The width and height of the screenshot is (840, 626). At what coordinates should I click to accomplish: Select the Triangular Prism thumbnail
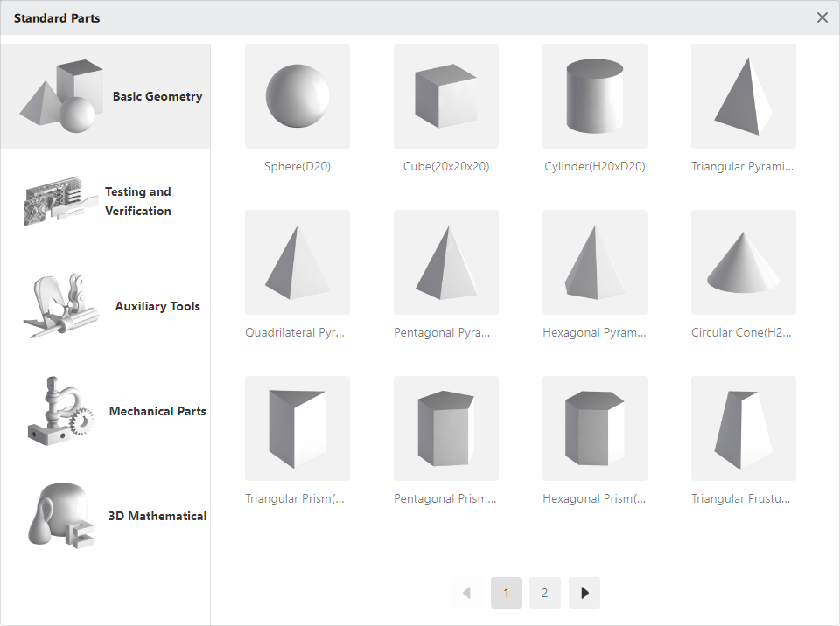pos(297,428)
